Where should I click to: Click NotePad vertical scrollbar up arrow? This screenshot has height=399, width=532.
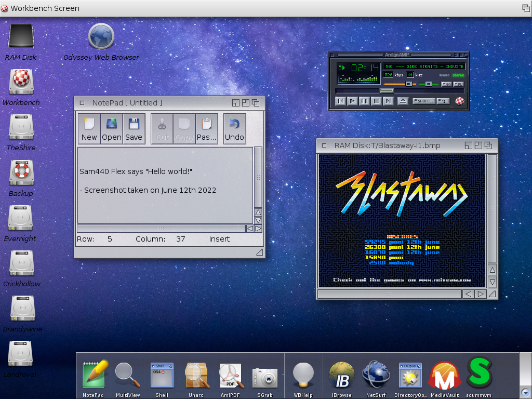[x=258, y=212]
